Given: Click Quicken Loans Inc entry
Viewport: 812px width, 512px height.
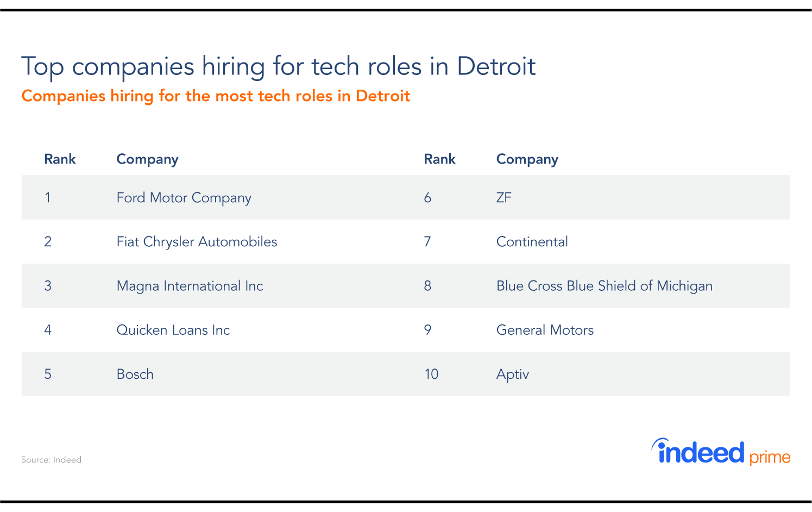Looking at the screenshot, I should (x=173, y=330).
